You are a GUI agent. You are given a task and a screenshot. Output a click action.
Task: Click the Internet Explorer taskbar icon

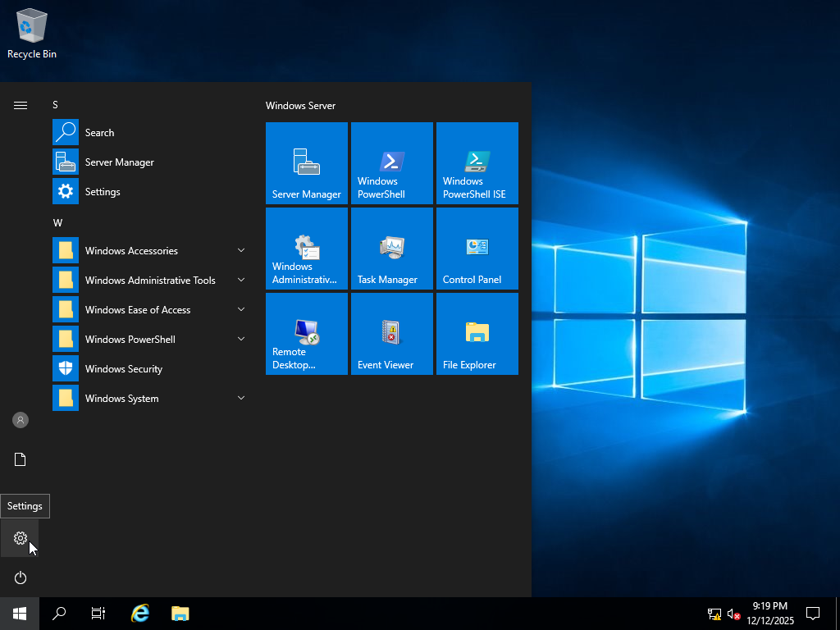click(x=141, y=613)
